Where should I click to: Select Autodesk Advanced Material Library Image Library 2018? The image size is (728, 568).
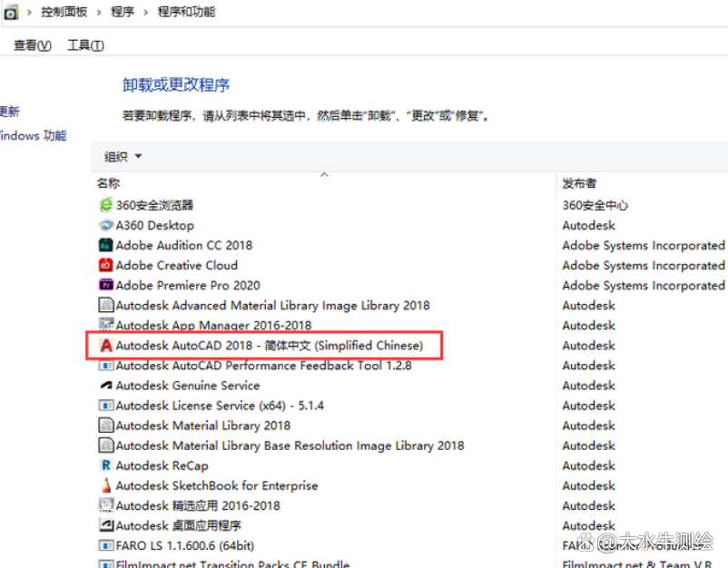(x=272, y=306)
